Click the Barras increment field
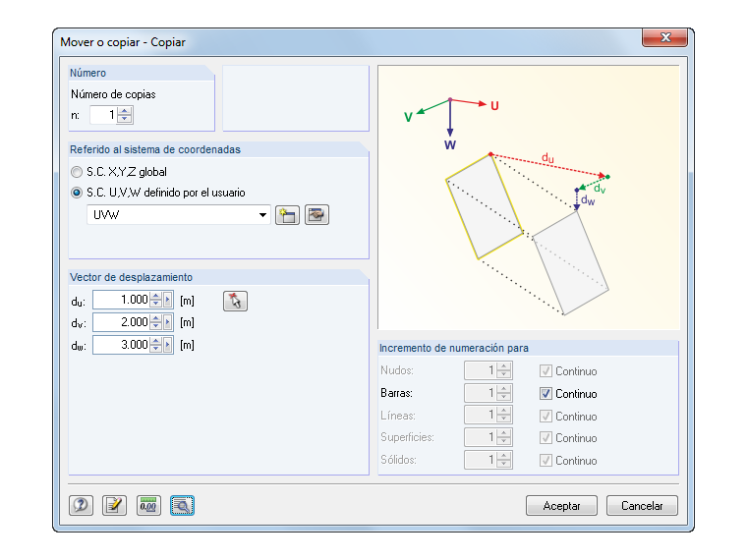The width and height of the screenshot is (747, 560). [482, 393]
